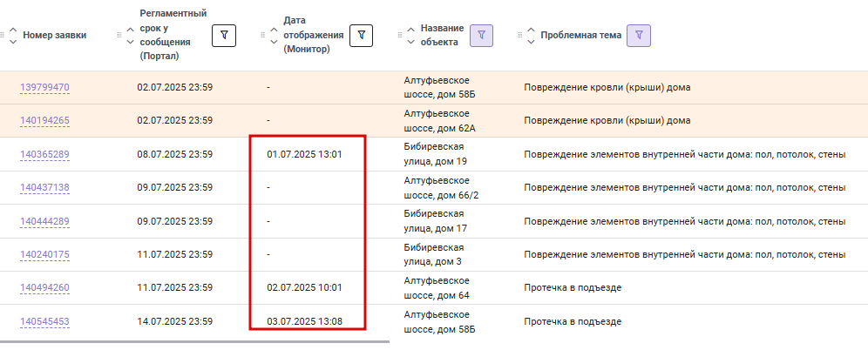The width and height of the screenshot is (868, 350).
Task: Open request link 140545453
Action: pos(44,321)
